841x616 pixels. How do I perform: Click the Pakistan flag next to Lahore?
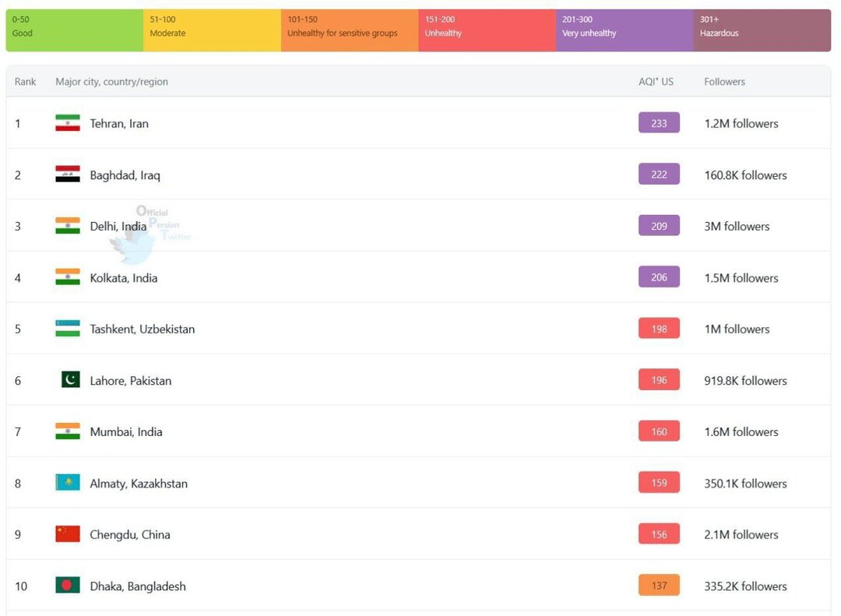pos(70,380)
